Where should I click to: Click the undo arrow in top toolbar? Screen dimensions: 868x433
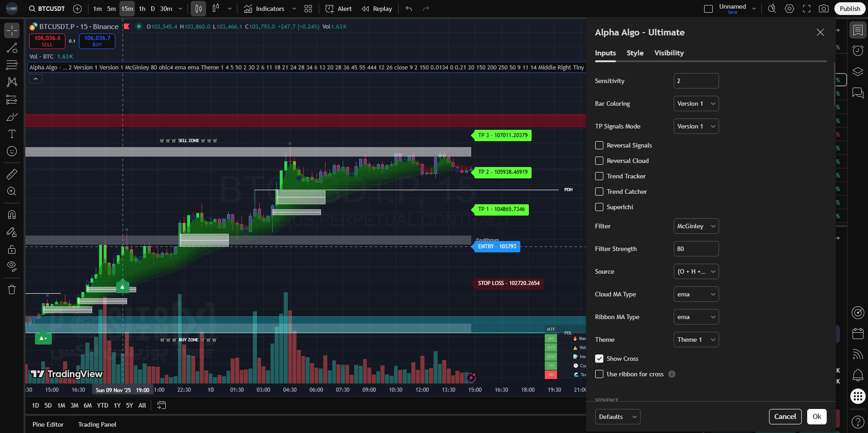pos(409,9)
